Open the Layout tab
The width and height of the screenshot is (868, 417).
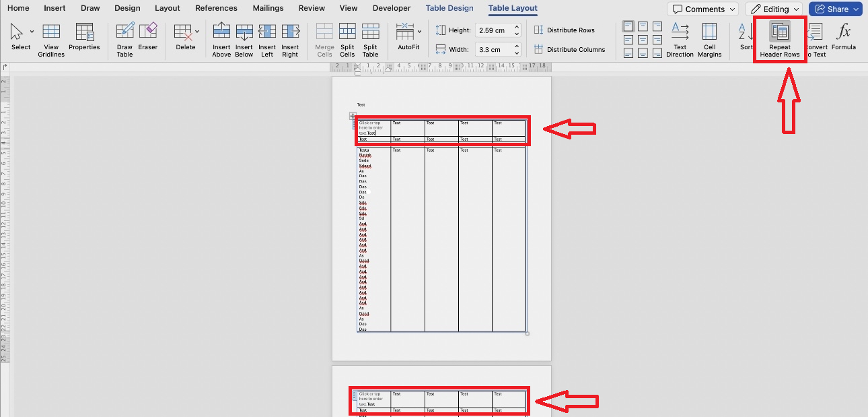pyautogui.click(x=168, y=8)
